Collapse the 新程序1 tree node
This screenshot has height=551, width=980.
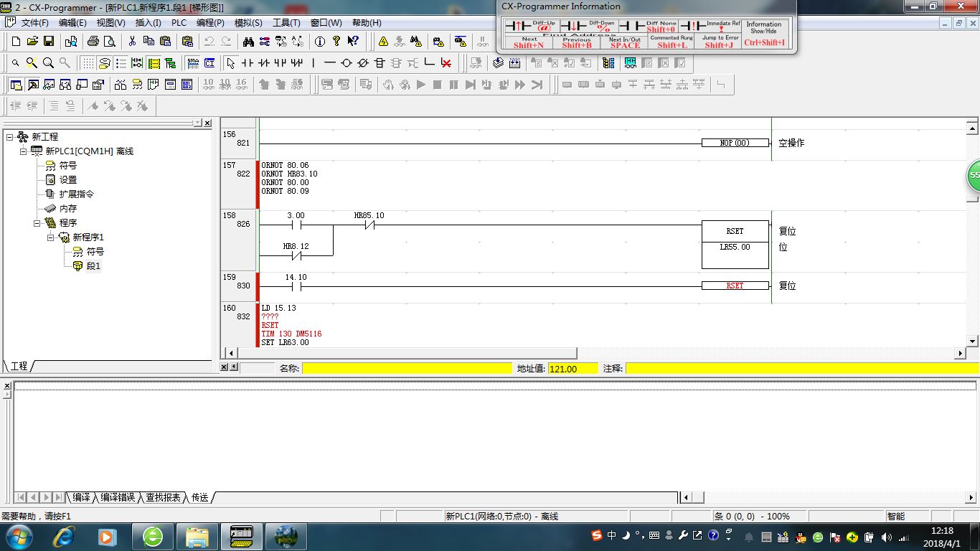(51, 237)
